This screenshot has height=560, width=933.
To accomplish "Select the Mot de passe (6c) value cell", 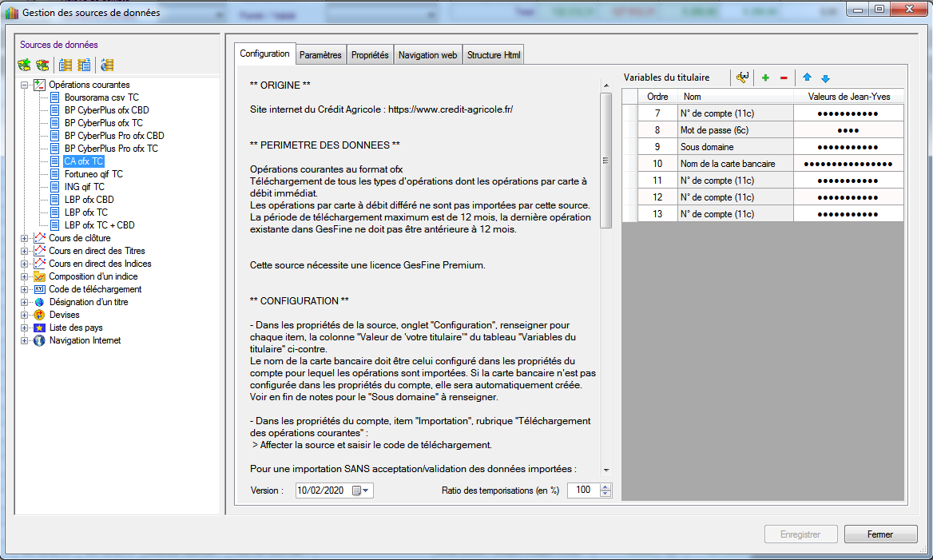I will click(848, 129).
